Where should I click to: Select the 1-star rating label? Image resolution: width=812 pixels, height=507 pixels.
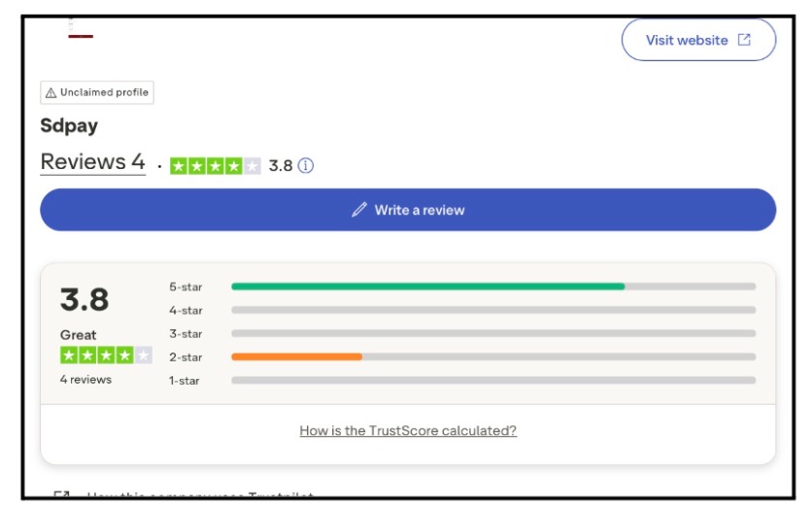[x=186, y=380]
